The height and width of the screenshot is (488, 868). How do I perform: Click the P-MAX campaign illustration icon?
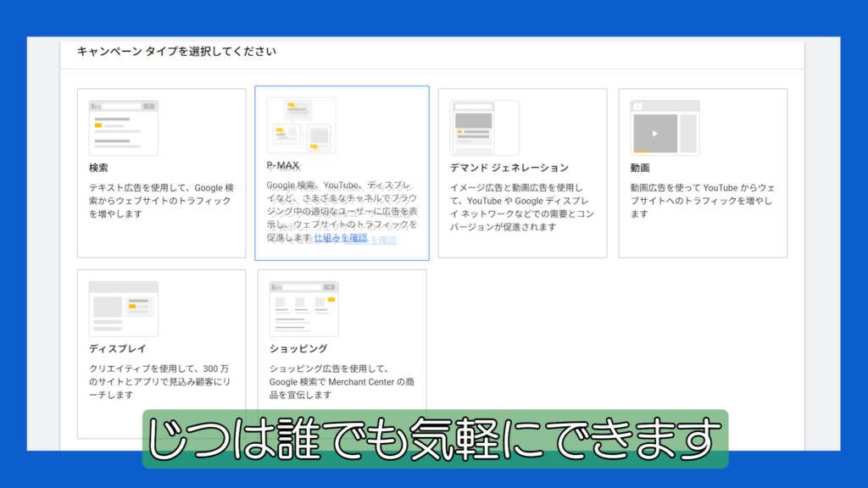point(302,125)
